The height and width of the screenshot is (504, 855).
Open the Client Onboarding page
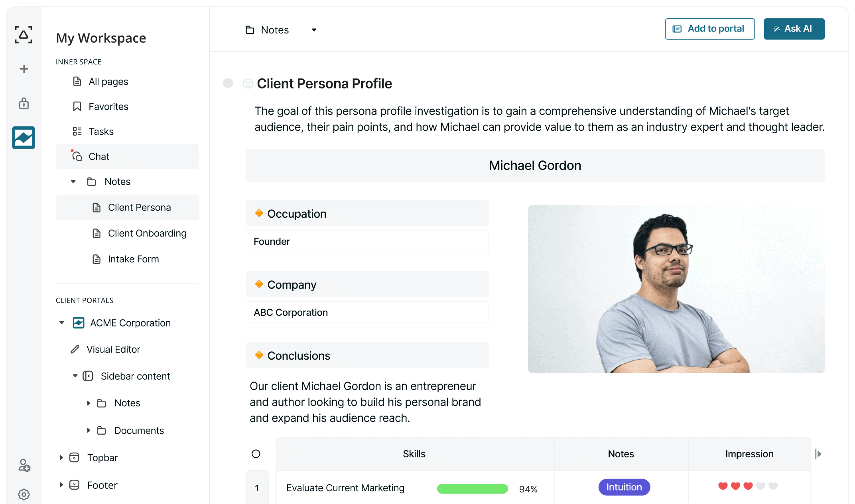click(x=147, y=233)
